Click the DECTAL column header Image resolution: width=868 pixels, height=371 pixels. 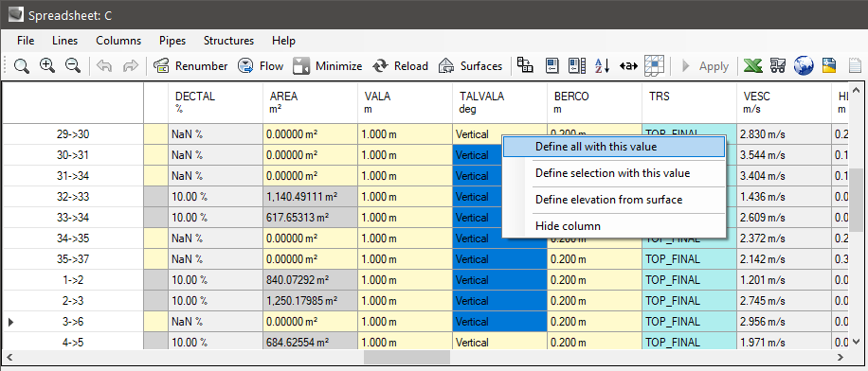point(215,102)
